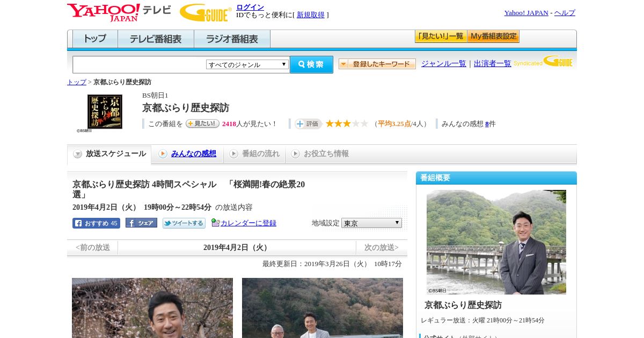This screenshot has width=644, height=338.
Task: Click the calendar icon beside カレンダーに登録
Action: [x=215, y=223]
